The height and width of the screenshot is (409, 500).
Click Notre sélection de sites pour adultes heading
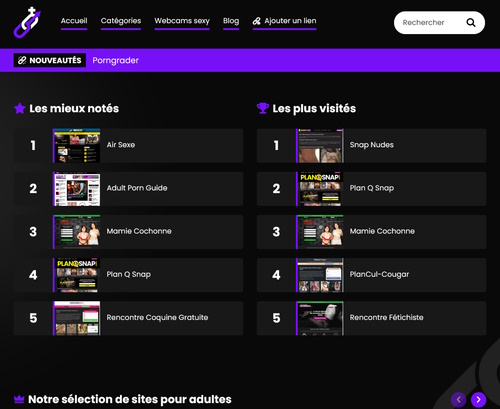130,399
